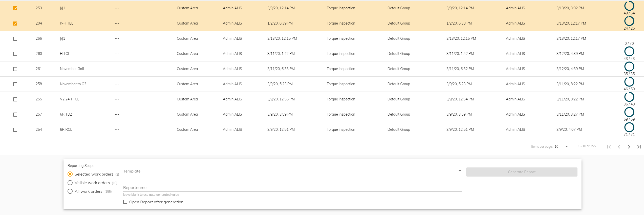
Task: Choose the All work orders option
Action: pos(70,191)
